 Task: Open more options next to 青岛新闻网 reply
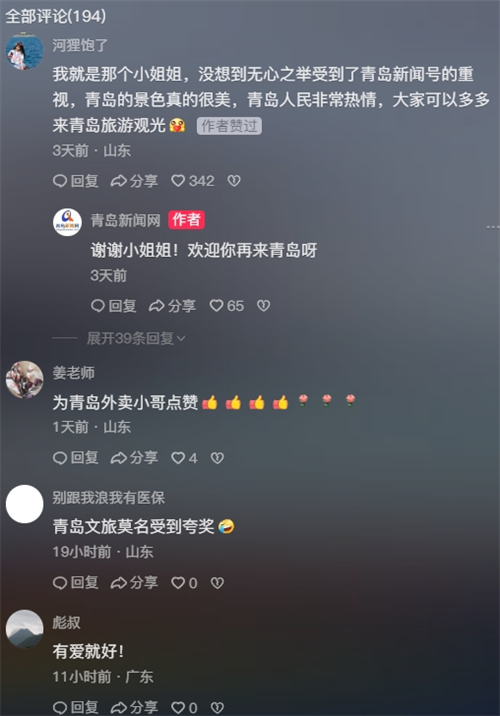click(x=493, y=226)
